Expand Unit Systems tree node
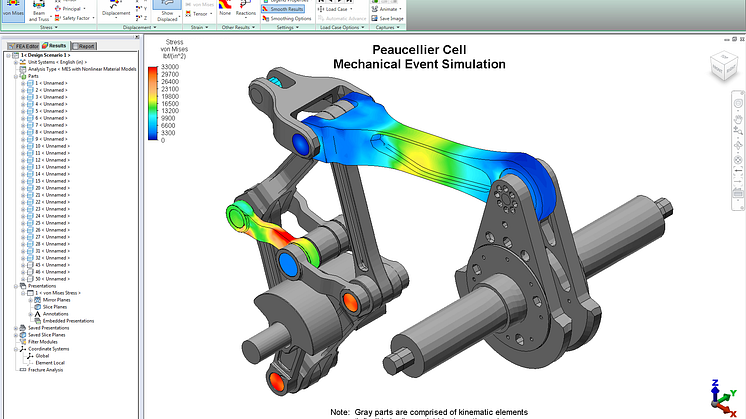The image size is (746, 419). click(16, 62)
